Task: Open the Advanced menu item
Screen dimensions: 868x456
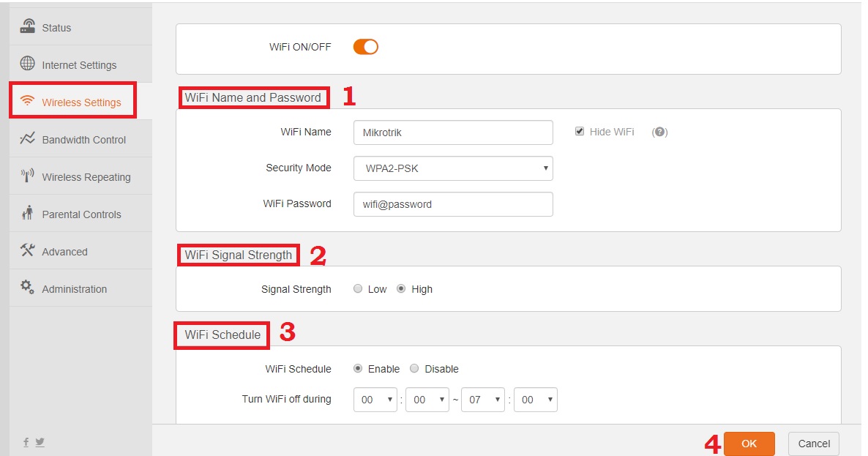Action: [x=81, y=250]
